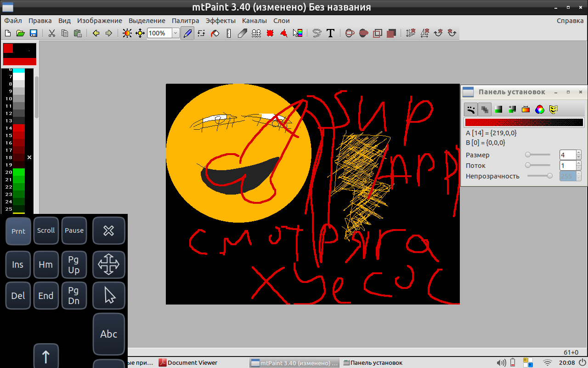Image resolution: width=588 pixels, height=368 pixels.
Task: Open the Правка menu
Action: click(40, 21)
